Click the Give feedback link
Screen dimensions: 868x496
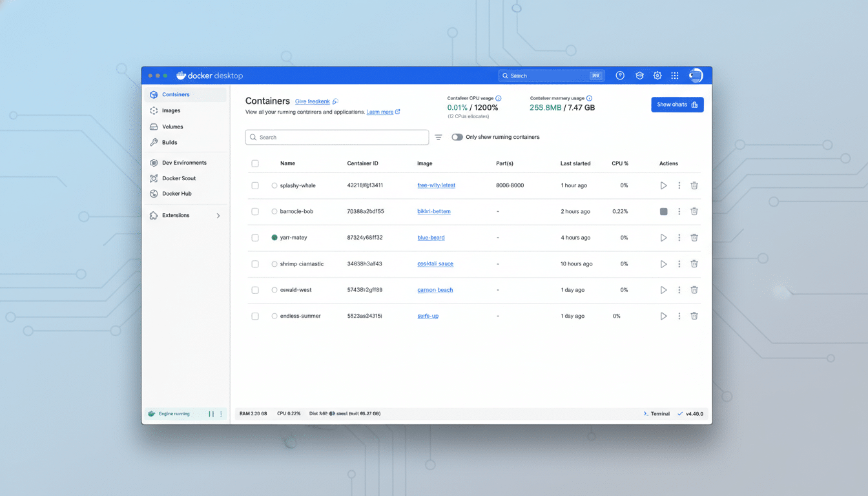tap(312, 101)
